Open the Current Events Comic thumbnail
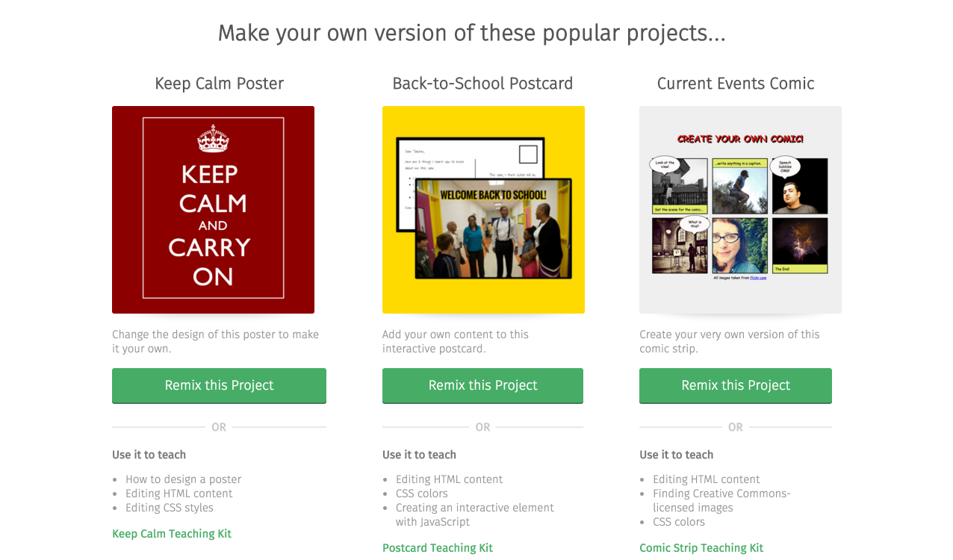The height and width of the screenshot is (560, 953). click(x=740, y=210)
